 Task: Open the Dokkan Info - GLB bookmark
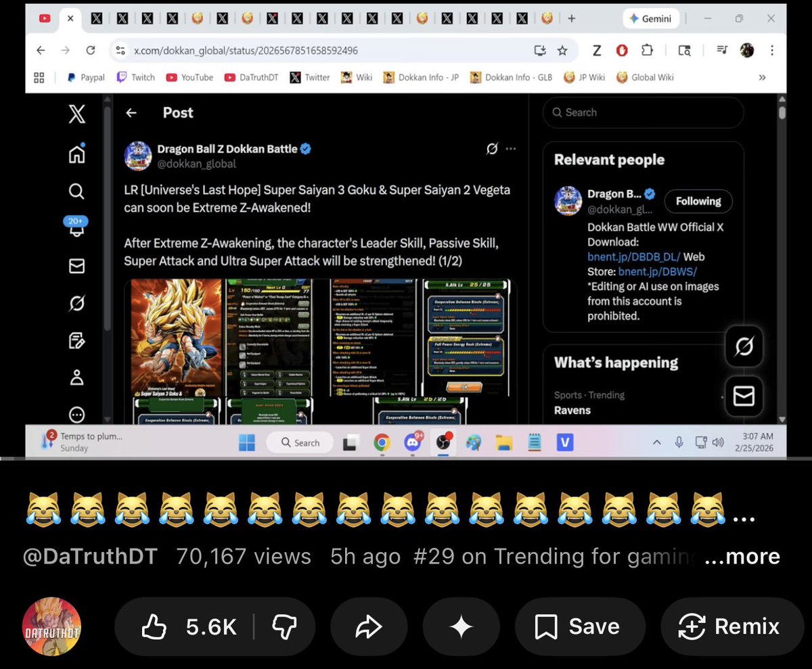click(511, 77)
